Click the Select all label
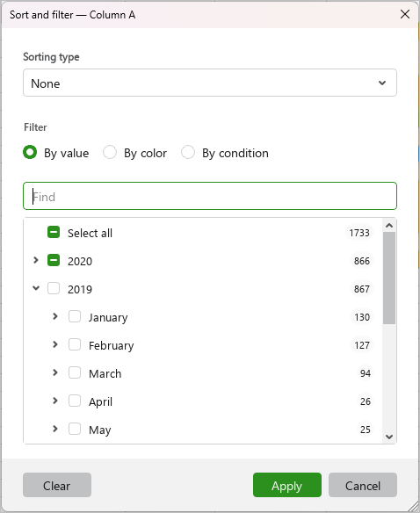 (x=90, y=233)
